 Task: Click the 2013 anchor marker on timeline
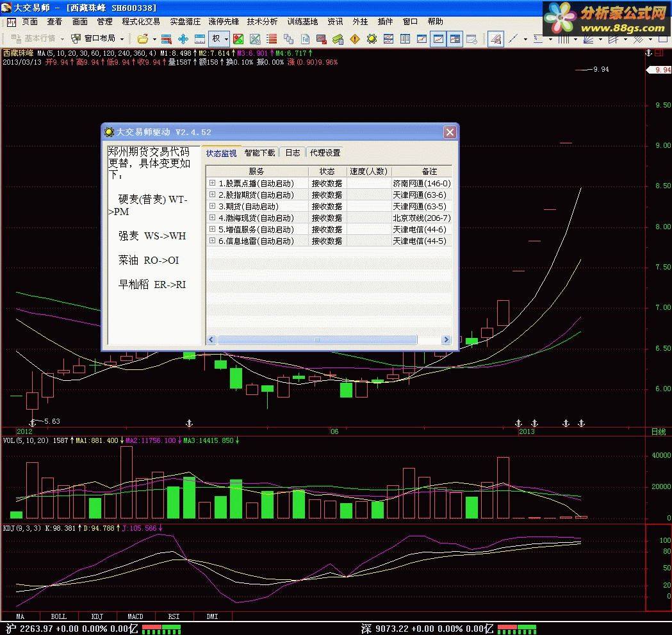pyautogui.click(x=518, y=423)
